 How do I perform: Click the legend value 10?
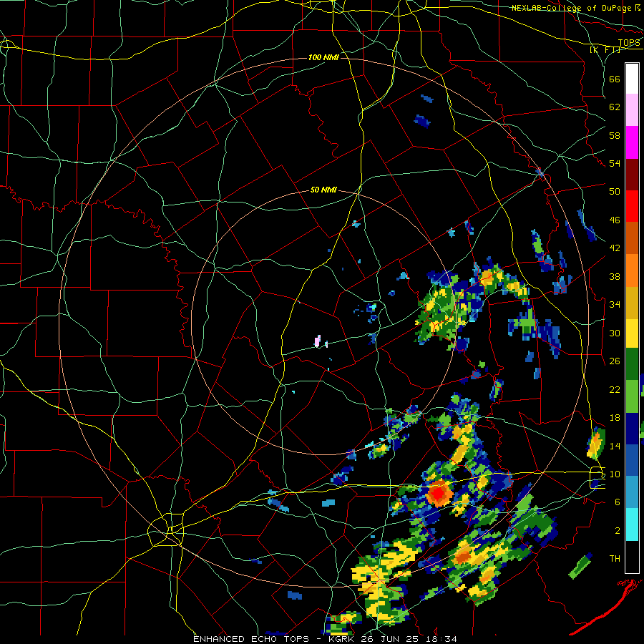tap(615, 474)
